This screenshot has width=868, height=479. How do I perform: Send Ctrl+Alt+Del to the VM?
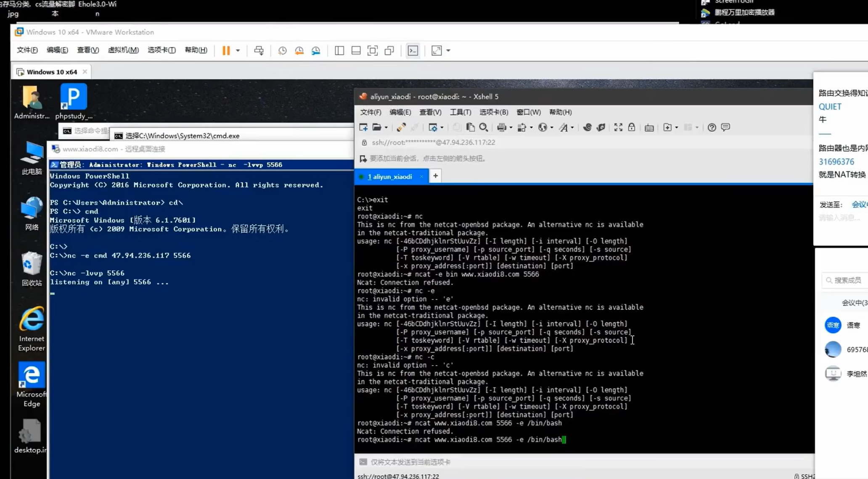[x=259, y=50]
